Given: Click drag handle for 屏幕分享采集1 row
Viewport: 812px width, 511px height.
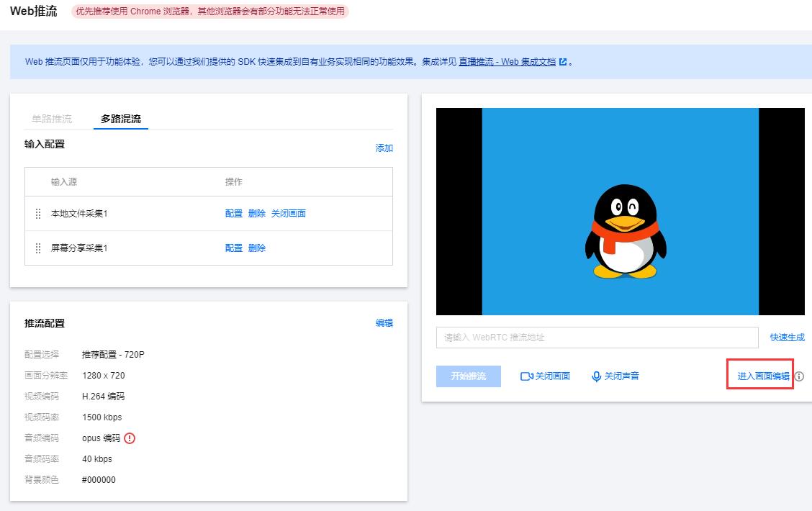Looking at the screenshot, I should click(x=38, y=248).
